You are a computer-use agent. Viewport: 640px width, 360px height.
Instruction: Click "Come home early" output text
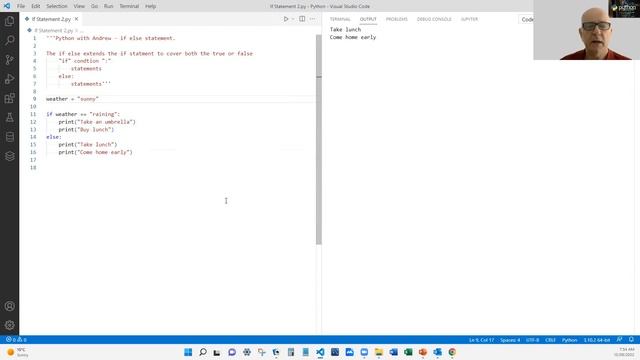353,37
